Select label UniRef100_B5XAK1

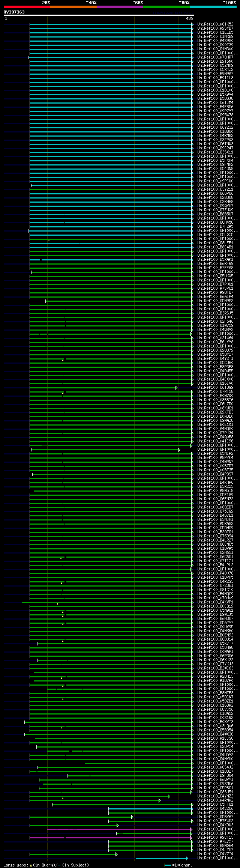coord(215,260)
